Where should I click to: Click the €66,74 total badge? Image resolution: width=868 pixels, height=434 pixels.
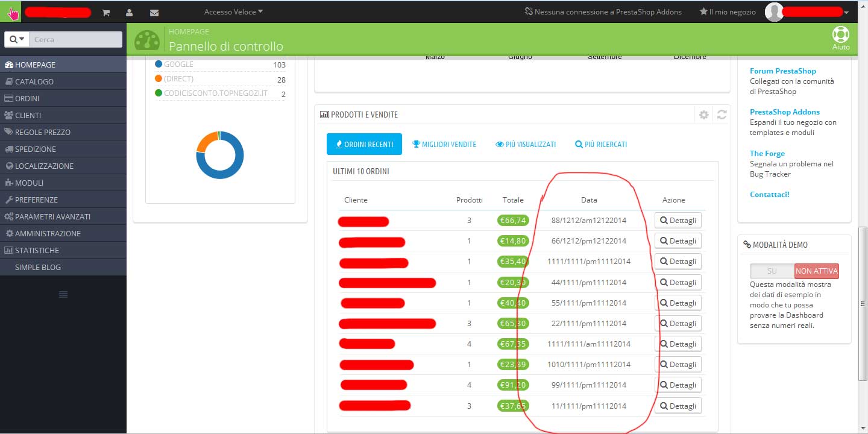tap(513, 220)
